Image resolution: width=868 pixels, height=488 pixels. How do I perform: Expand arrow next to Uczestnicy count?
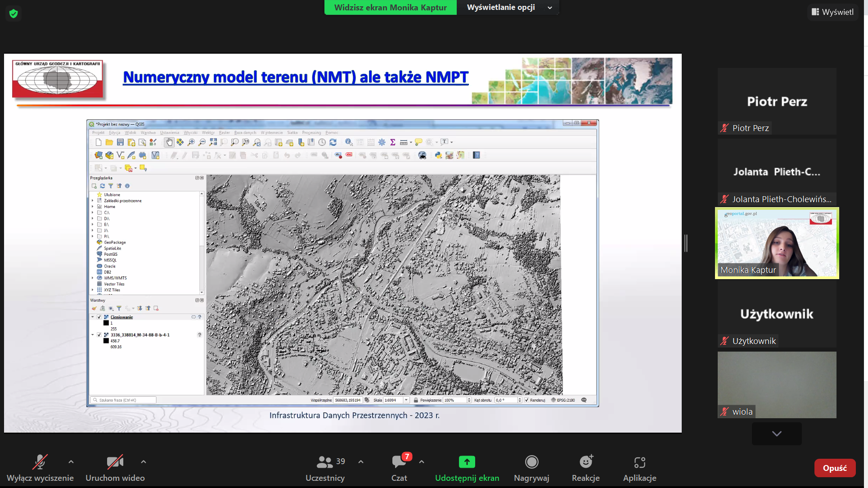[361, 462]
